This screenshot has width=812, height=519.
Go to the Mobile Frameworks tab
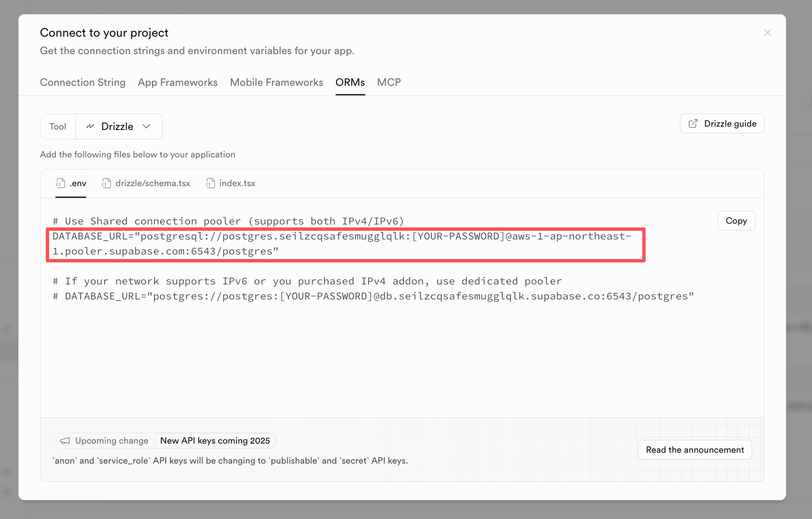276,82
